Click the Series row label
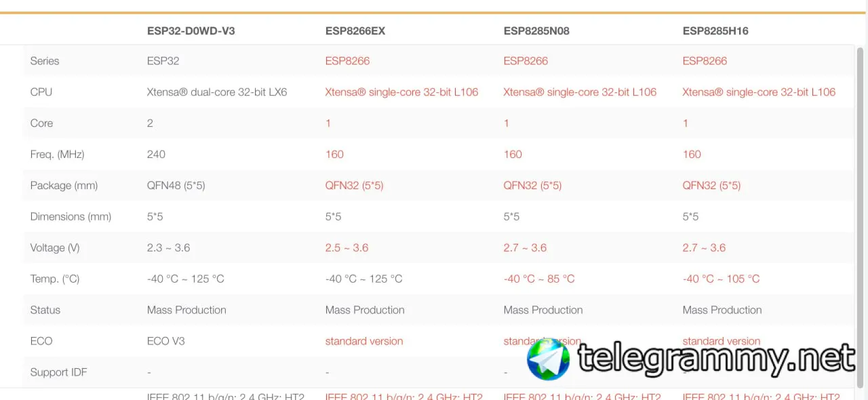 pos(45,61)
